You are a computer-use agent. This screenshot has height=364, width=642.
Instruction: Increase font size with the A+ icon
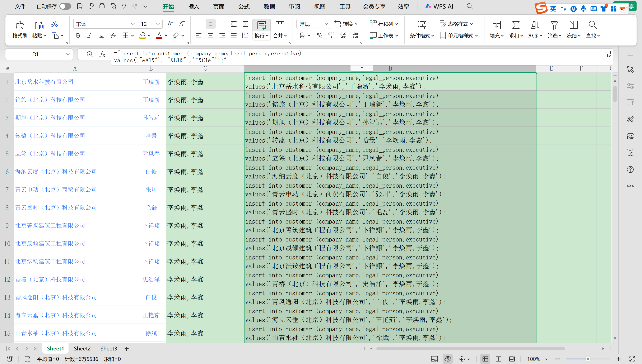click(x=170, y=24)
